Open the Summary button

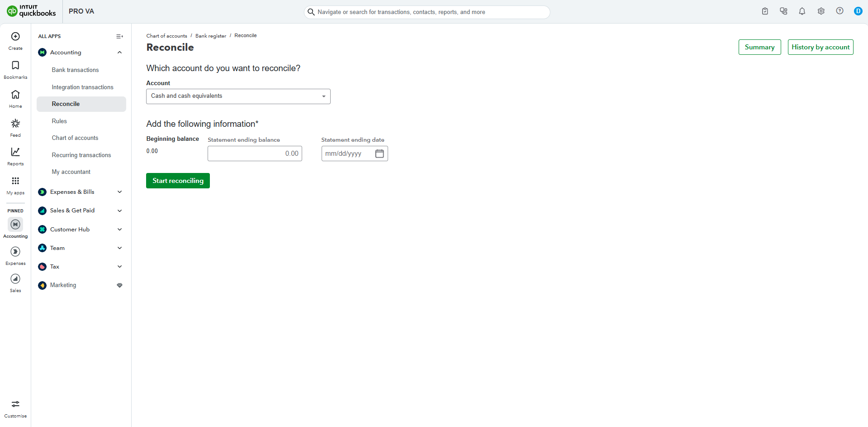[760, 47]
